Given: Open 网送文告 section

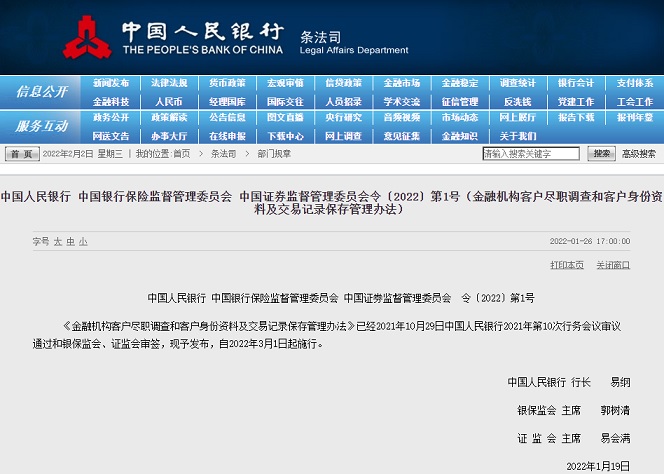Looking at the screenshot, I should (111, 136).
